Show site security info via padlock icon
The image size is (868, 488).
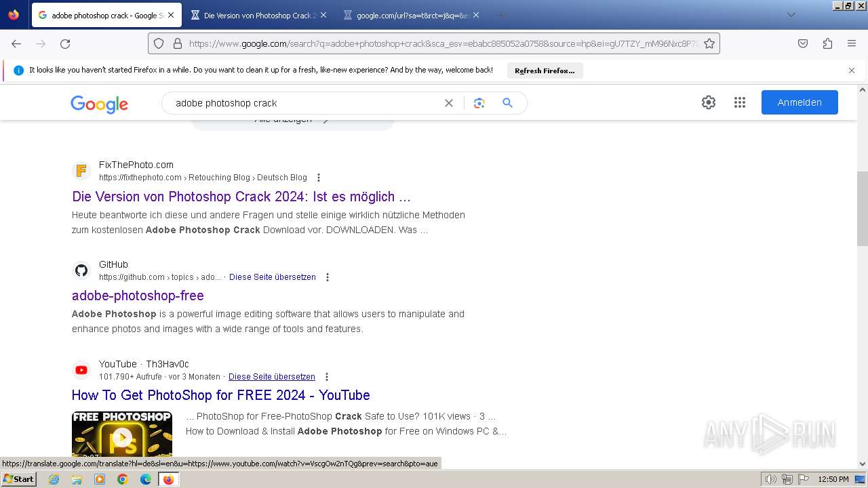(x=178, y=43)
